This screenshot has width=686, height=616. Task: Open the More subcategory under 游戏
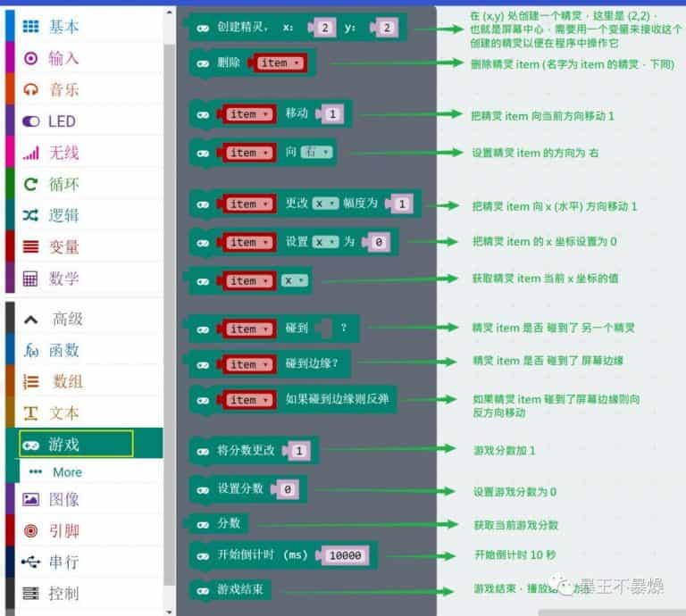pyautogui.click(x=67, y=472)
